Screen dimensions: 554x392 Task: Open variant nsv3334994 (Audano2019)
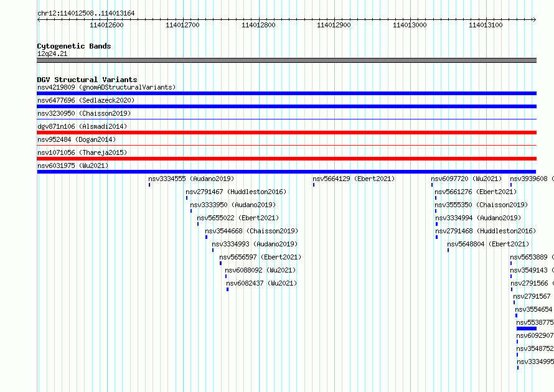(478, 218)
